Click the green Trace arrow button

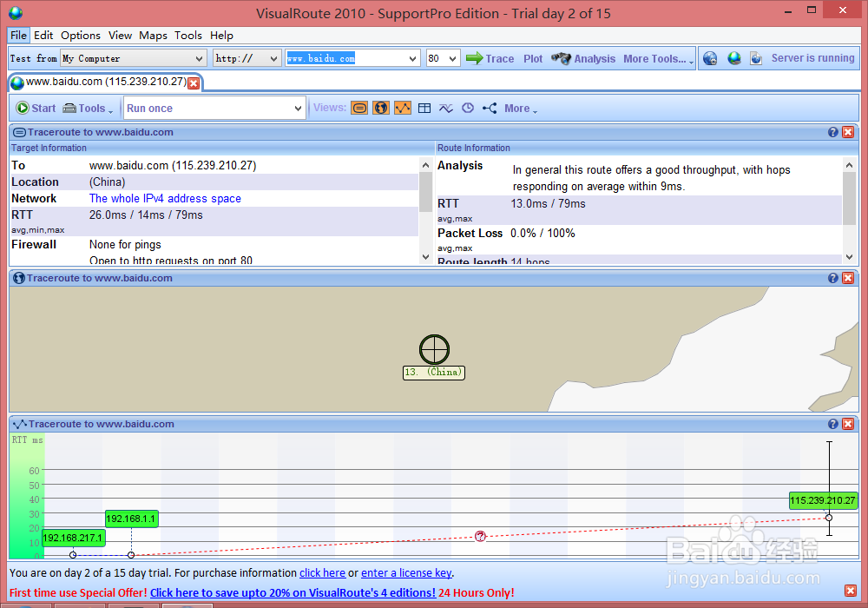tap(490, 59)
